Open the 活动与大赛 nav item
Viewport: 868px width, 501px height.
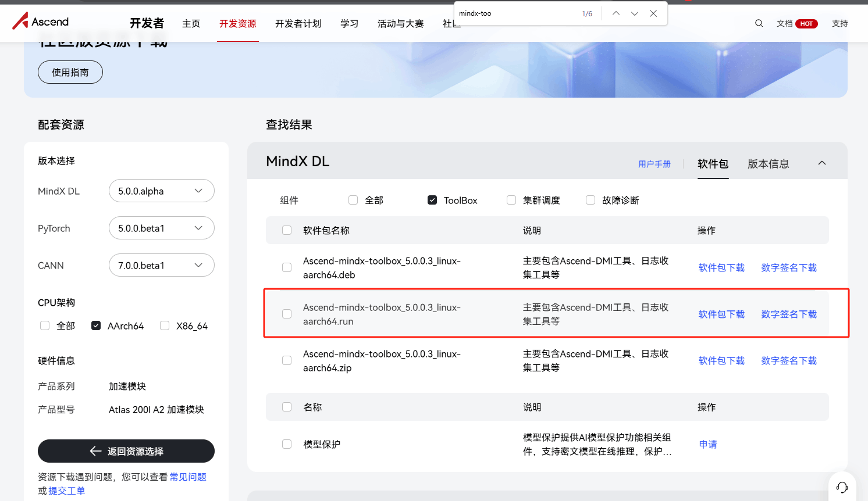(401, 23)
